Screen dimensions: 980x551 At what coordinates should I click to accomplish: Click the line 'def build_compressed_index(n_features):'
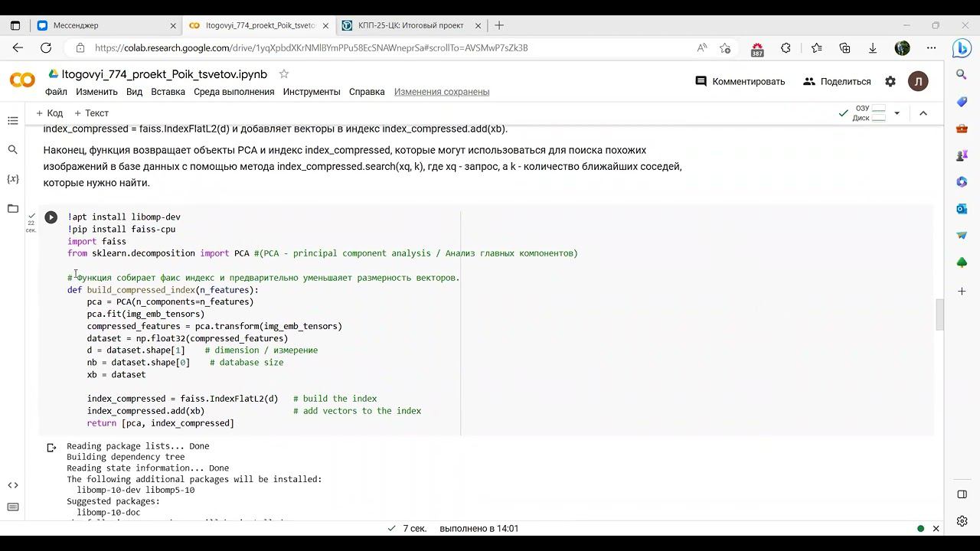(x=163, y=290)
